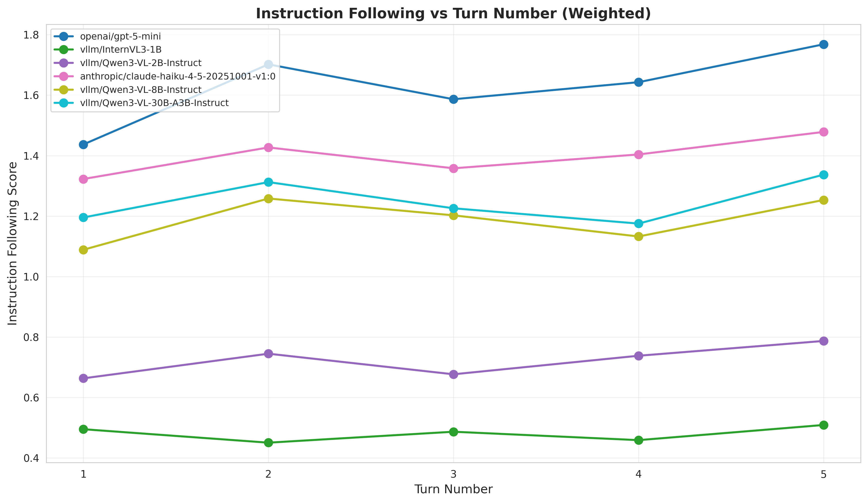This screenshot has width=868, height=503.
Task: Click the green InternVL3-1B legend marker
Action: [x=64, y=50]
